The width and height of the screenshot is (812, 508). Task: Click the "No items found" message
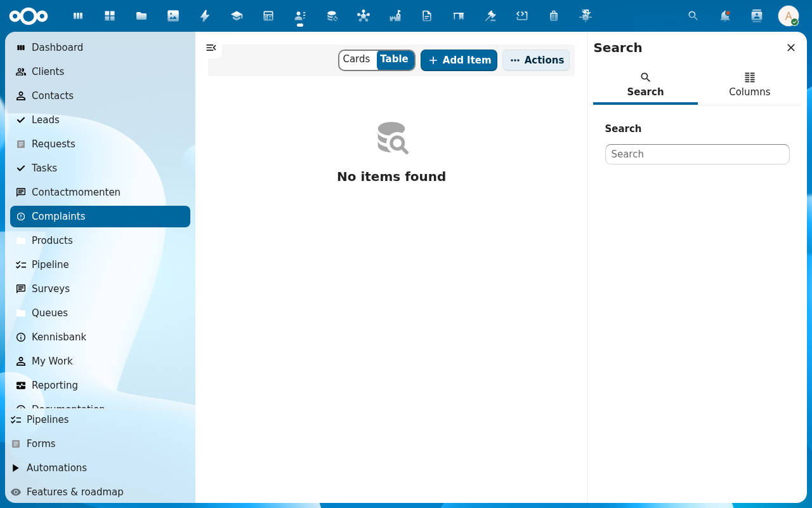(x=391, y=177)
